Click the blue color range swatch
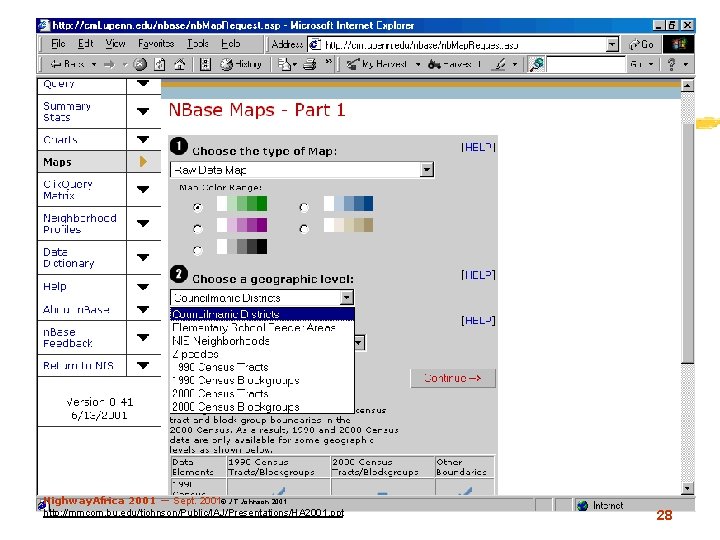Viewport: 720px width, 540px height. 348,203
